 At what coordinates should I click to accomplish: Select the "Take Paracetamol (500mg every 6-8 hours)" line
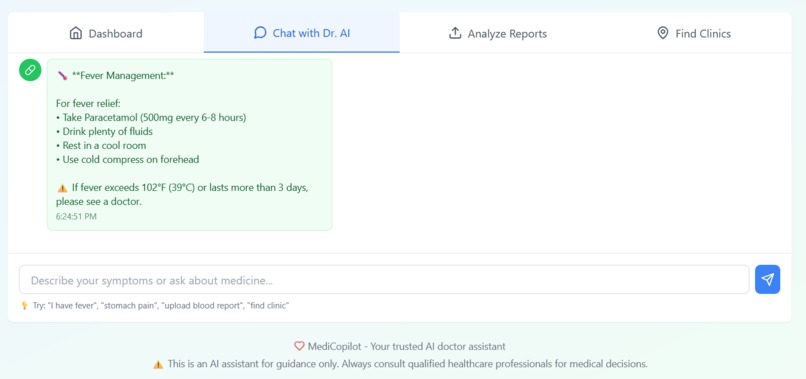click(x=151, y=118)
